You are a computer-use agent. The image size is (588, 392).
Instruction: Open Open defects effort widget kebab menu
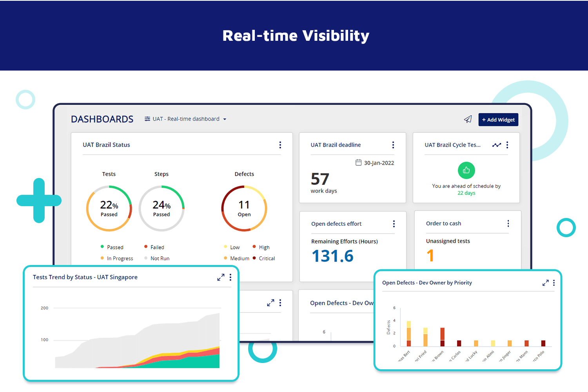pyautogui.click(x=394, y=224)
